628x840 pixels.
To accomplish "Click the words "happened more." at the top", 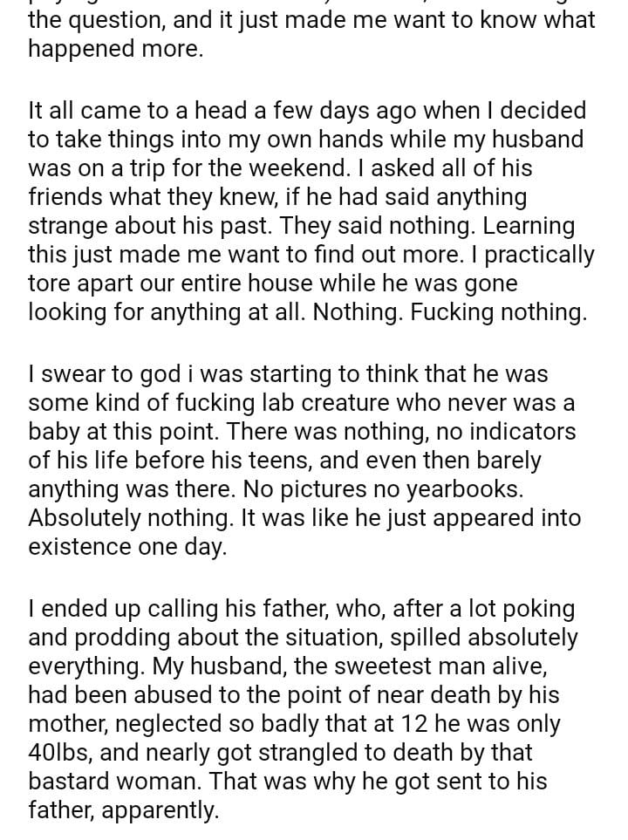I will pyautogui.click(x=115, y=49).
